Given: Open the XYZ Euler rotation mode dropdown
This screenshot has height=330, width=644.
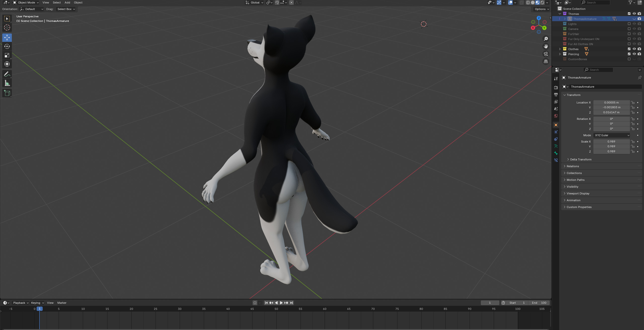Looking at the screenshot, I should pos(612,135).
